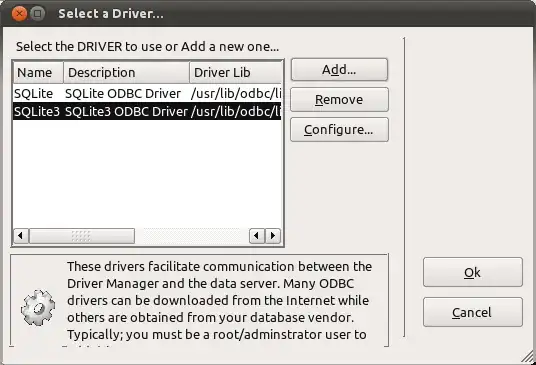Close the Select a Driver window
The height and width of the screenshot is (365, 536).
pyautogui.click(x=19, y=14)
